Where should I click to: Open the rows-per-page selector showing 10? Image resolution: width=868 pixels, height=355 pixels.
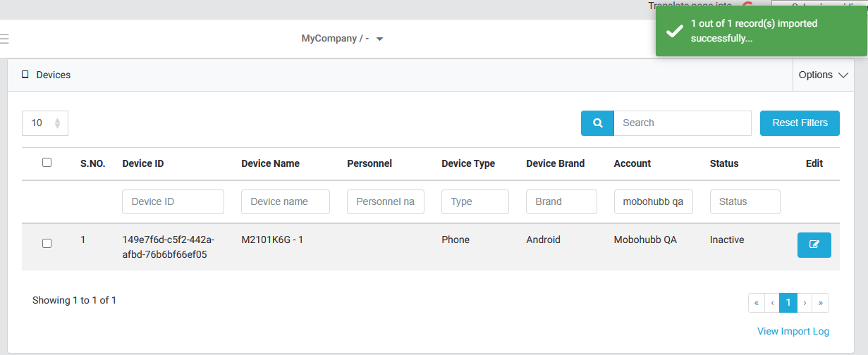pyautogui.click(x=45, y=123)
